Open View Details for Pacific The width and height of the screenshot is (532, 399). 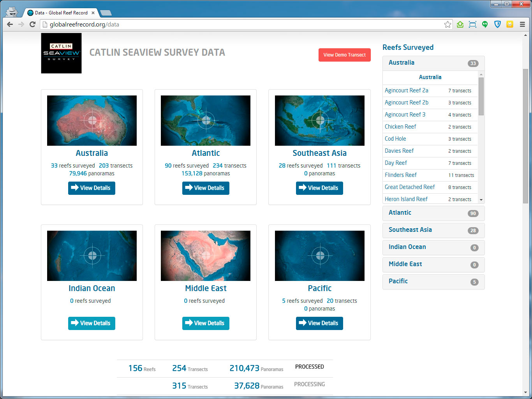(x=319, y=323)
